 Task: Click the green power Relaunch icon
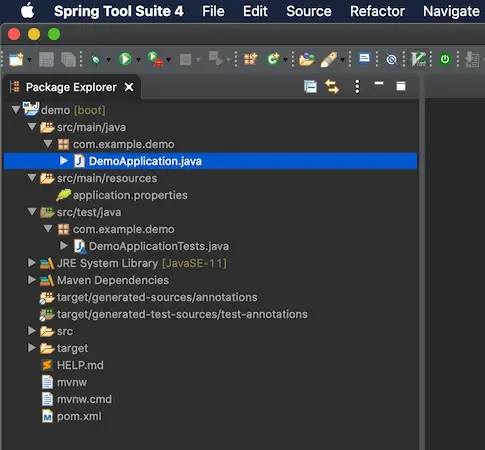[445, 59]
